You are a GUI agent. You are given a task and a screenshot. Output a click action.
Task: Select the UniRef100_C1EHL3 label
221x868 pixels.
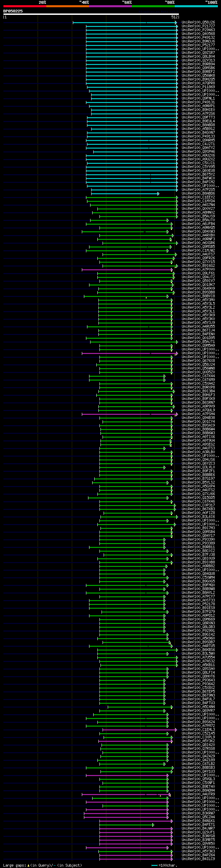pos(198,729)
